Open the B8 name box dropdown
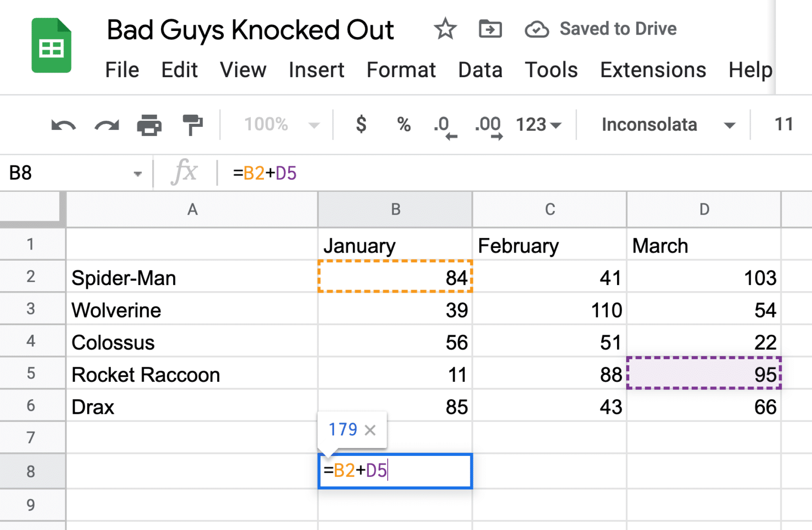This screenshot has width=812, height=530. [138, 174]
